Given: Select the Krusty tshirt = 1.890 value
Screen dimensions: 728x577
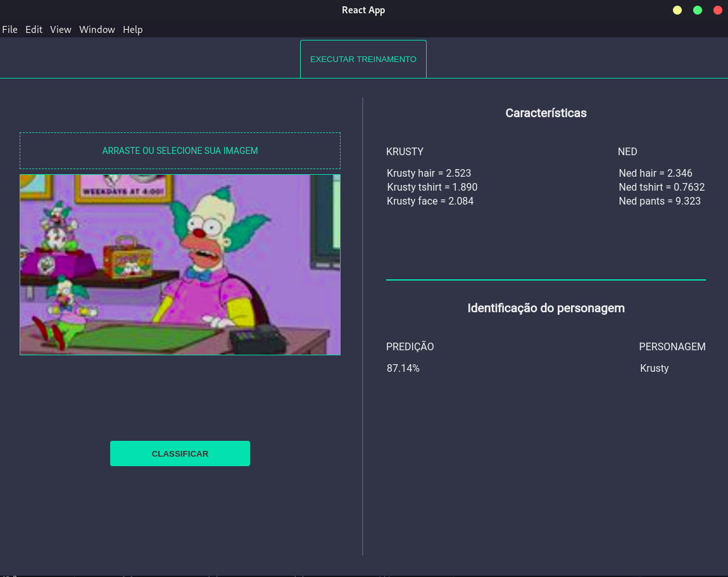Looking at the screenshot, I should (432, 187).
